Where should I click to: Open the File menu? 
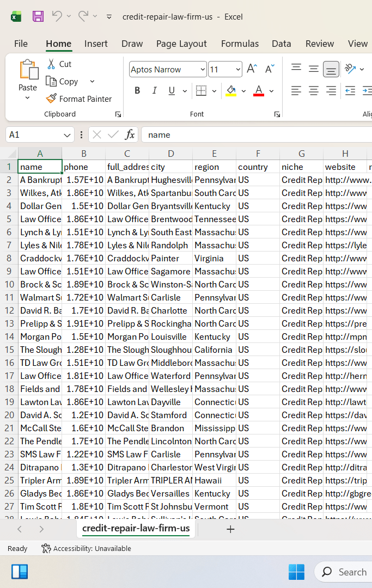[x=21, y=44]
